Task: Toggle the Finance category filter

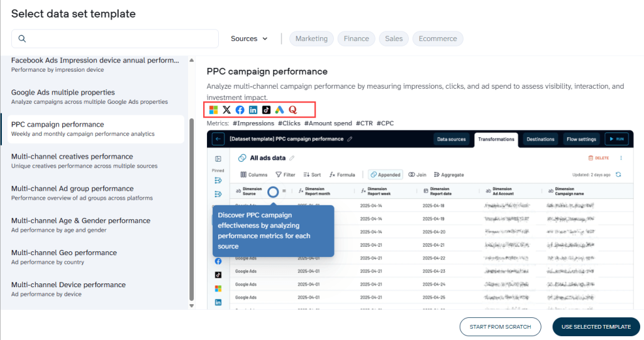Action: click(x=356, y=39)
